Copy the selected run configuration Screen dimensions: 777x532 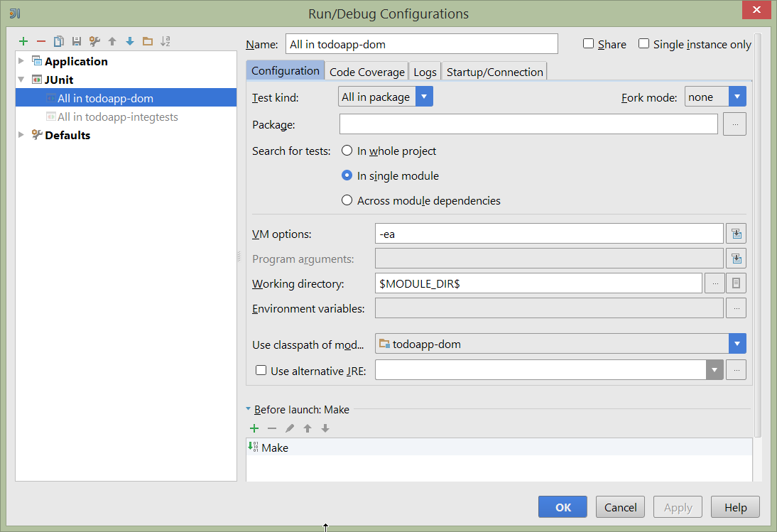[x=58, y=41]
